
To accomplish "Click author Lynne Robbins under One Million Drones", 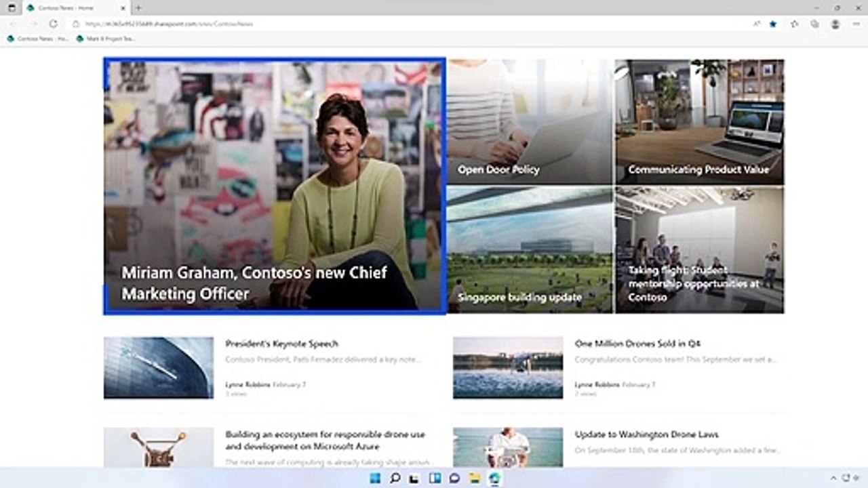I will [597, 384].
